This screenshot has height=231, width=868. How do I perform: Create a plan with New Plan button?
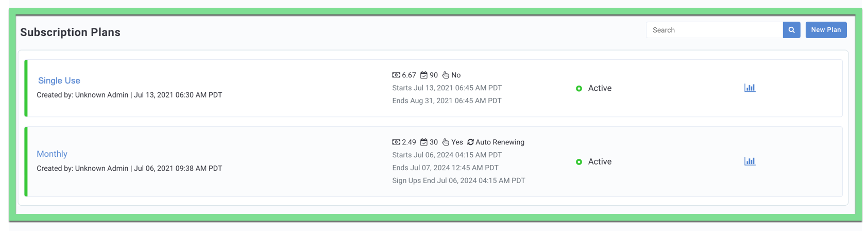tap(826, 30)
